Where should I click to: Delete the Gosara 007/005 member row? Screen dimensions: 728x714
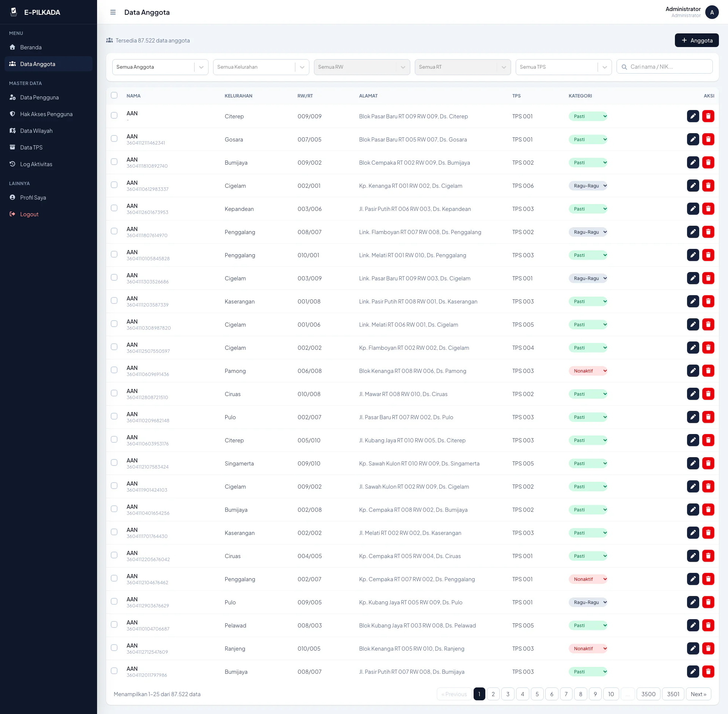click(x=708, y=139)
